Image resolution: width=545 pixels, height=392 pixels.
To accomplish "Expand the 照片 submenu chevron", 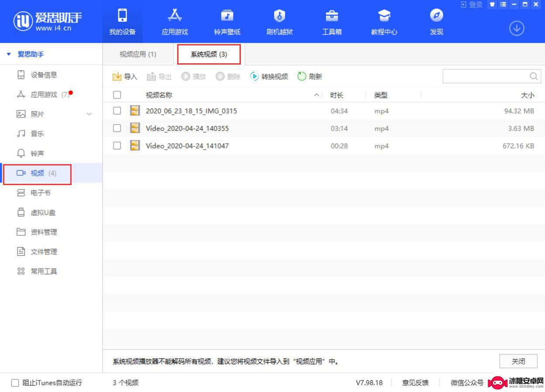I will pyautogui.click(x=89, y=114).
